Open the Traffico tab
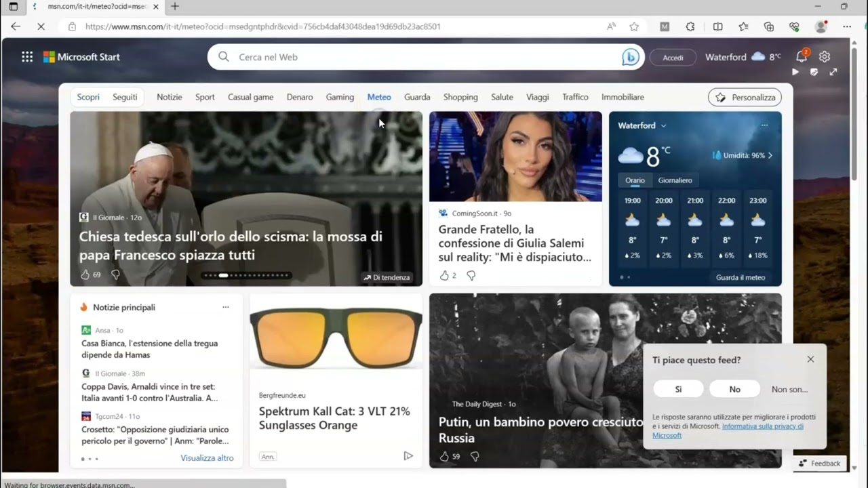Screen dimensions: 868x488 click(x=575, y=97)
